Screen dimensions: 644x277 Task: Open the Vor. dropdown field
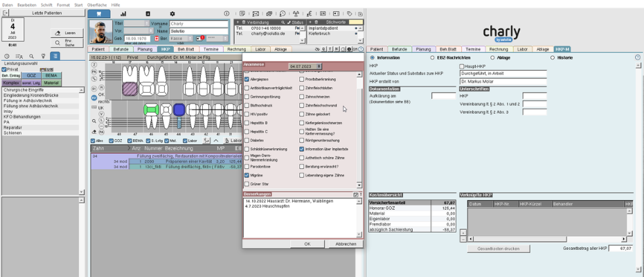coord(137,31)
